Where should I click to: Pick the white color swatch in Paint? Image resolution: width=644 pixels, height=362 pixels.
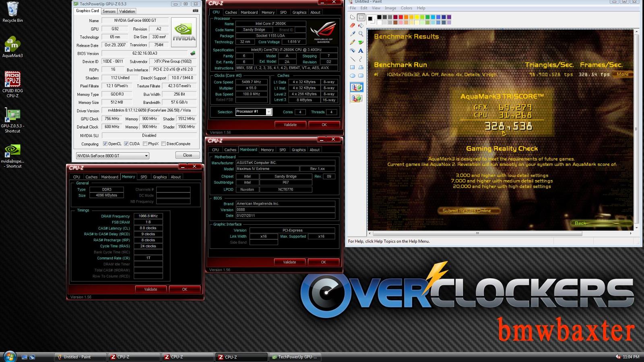click(x=380, y=22)
